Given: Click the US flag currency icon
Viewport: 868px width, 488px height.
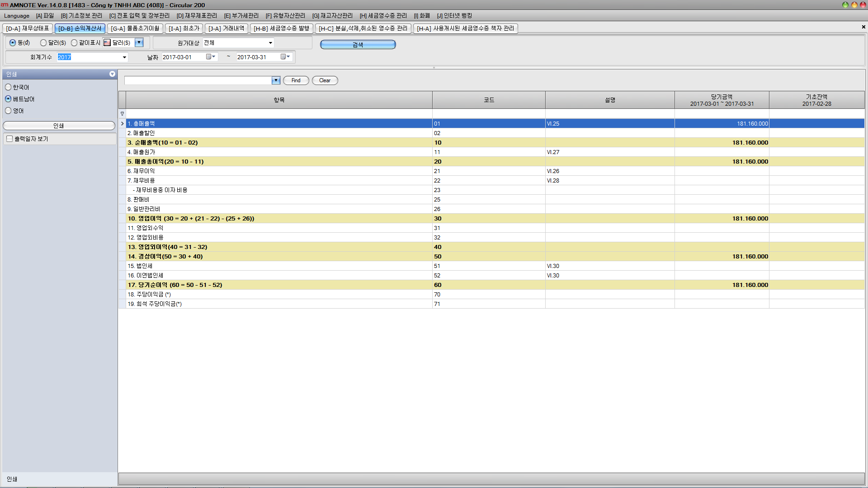Looking at the screenshot, I should tap(107, 42).
